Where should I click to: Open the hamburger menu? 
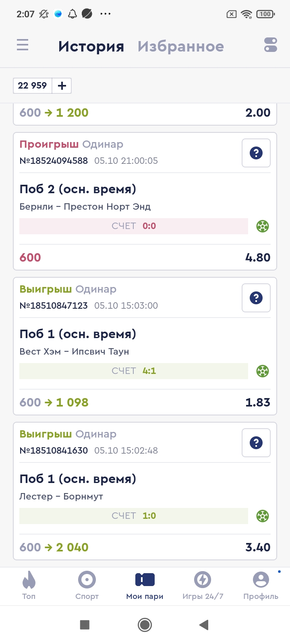click(23, 45)
